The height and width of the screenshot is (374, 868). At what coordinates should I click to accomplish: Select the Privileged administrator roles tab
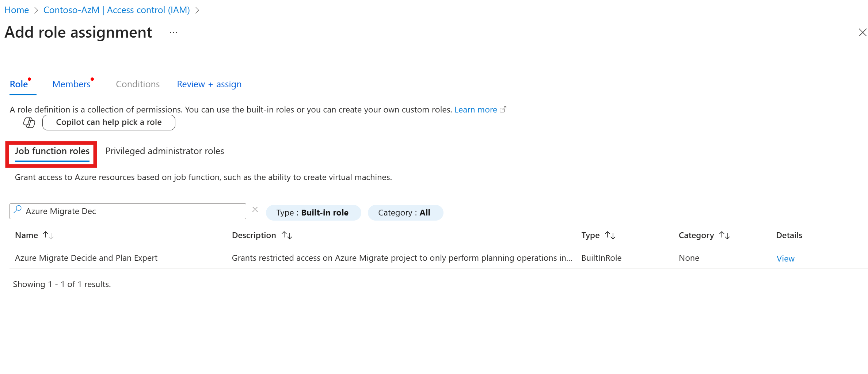[164, 151]
